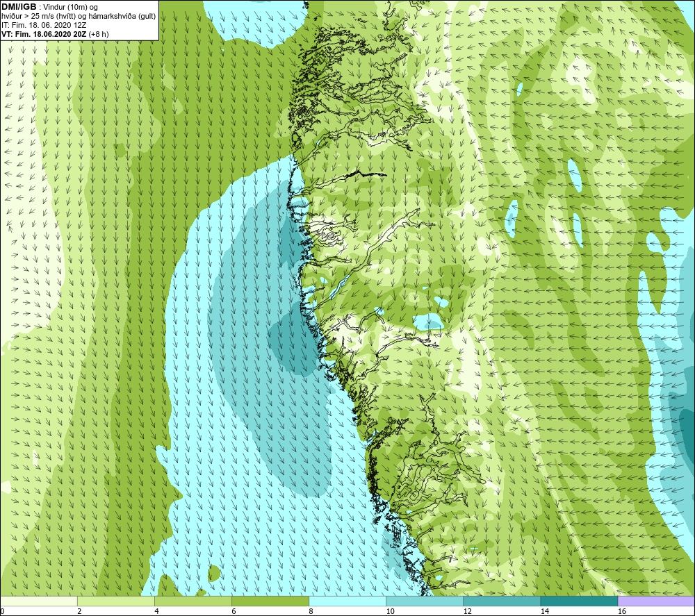Click the dark green 6–8 m/s legend segment
This screenshot has height=616, width=695.
(x=270, y=601)
